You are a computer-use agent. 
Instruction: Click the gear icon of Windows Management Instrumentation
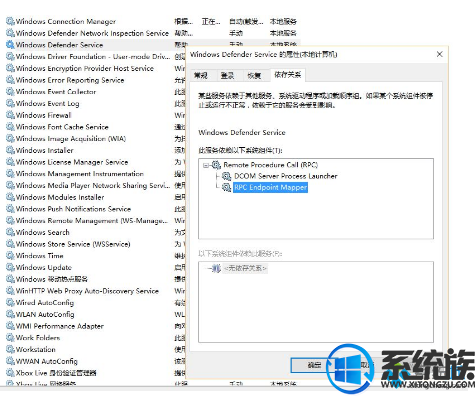click(x=10, y=174)
